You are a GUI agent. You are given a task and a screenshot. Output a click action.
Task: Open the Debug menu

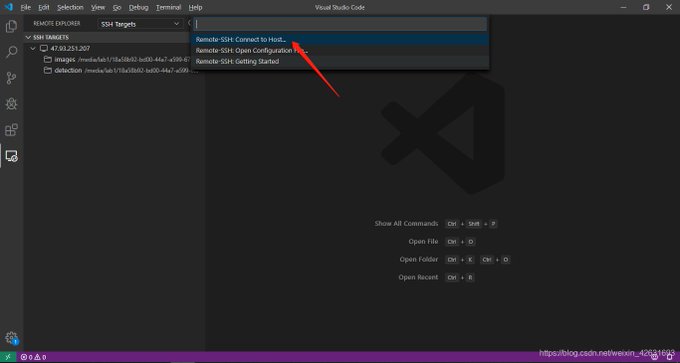138,7
